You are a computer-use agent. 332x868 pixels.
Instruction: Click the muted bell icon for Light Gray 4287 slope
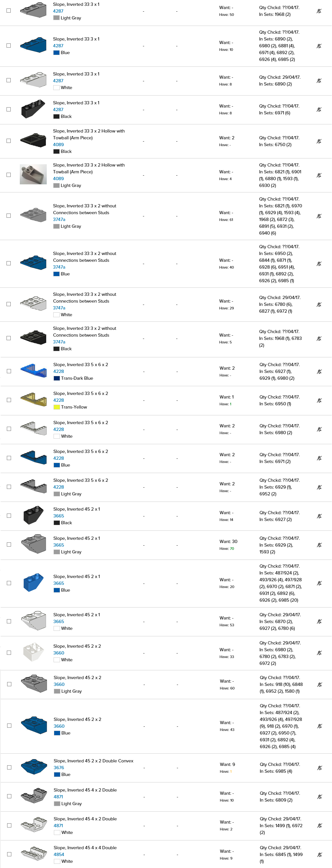[x=319, y=11]
